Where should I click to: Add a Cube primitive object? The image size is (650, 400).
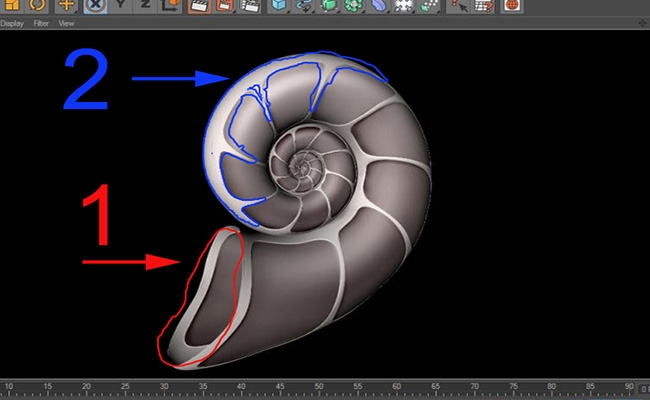[279, 6]
